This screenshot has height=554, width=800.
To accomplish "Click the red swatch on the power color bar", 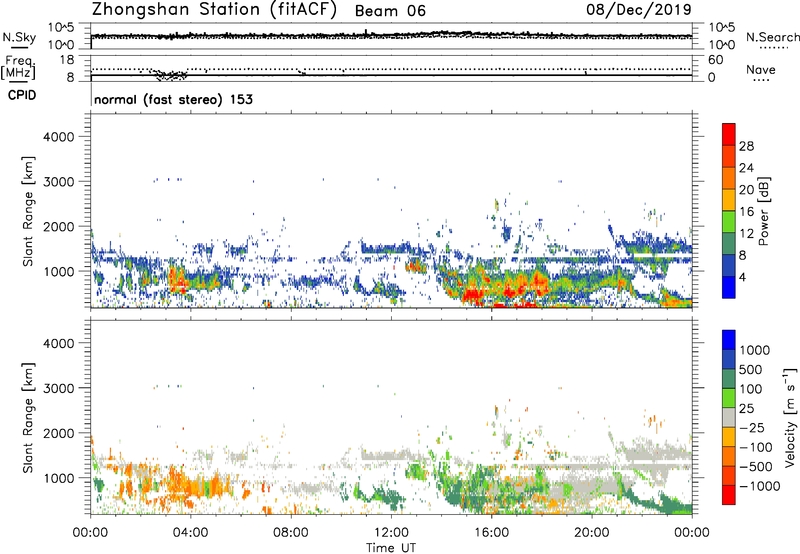I will (729, 134).
